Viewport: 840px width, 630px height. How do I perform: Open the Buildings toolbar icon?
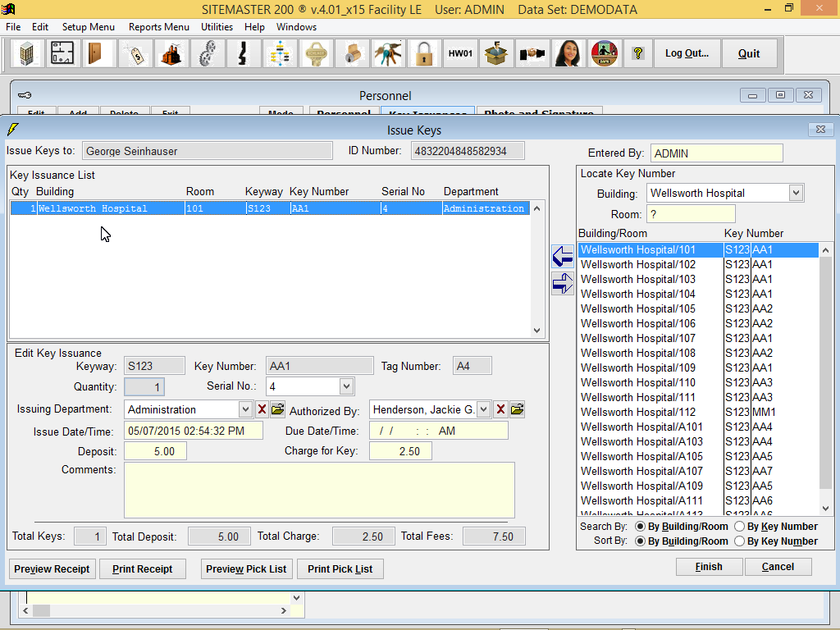pos(26,53)
